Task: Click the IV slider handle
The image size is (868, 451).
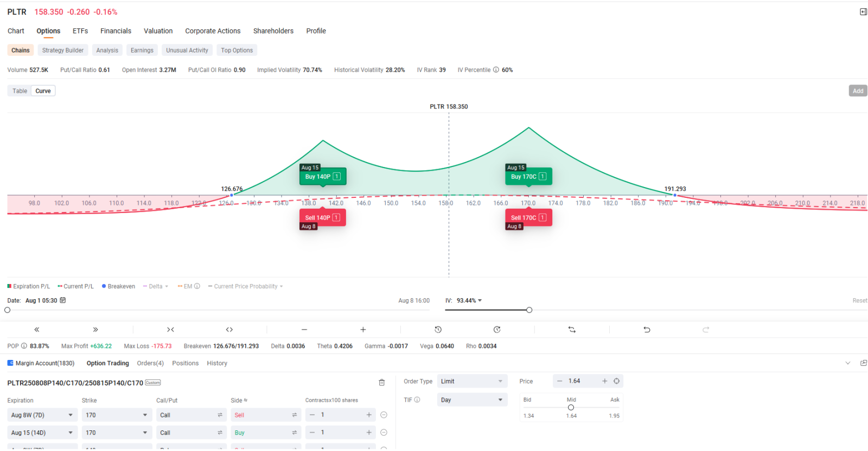Action: tap(529, 310)
